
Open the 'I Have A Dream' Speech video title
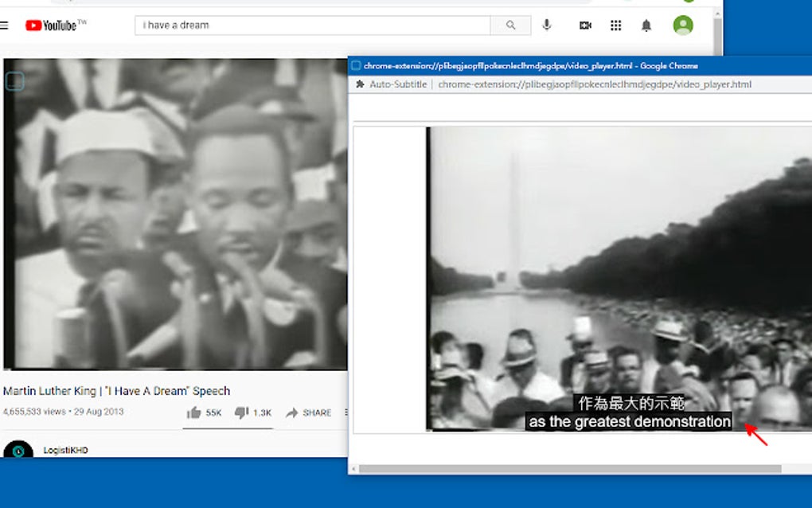115,391
